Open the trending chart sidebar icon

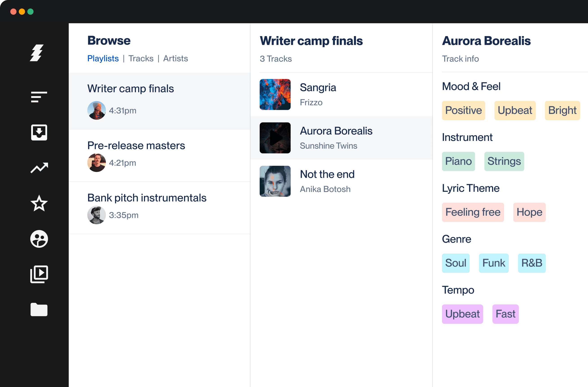click(x=39, y=168)
